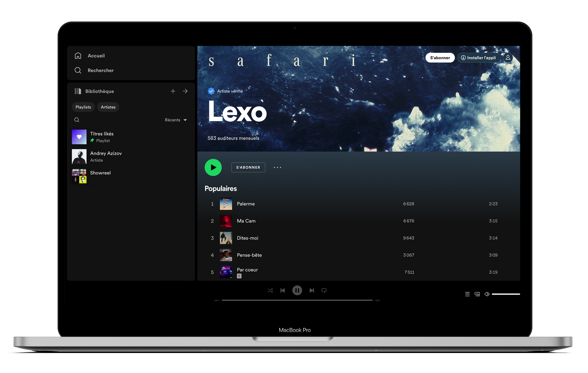
Task: Filter the library by Artistes
Action: click(x=108, y=107)
